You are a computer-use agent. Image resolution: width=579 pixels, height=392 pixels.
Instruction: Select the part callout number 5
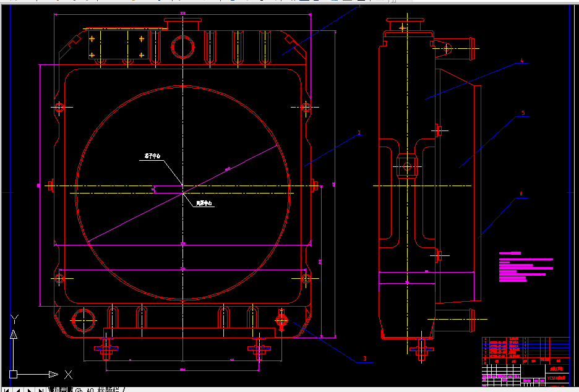(x=523, y=113)
